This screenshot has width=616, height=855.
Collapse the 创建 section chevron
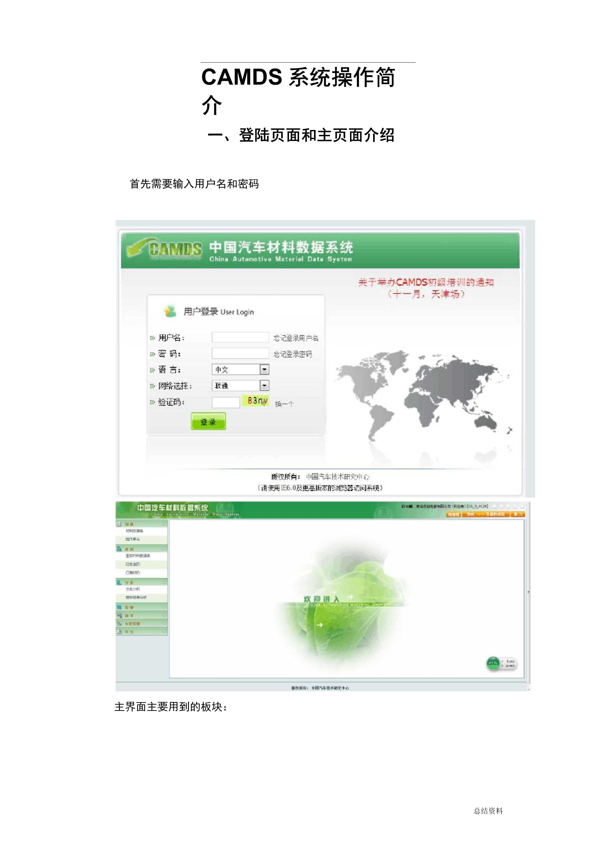coord(164,524)
